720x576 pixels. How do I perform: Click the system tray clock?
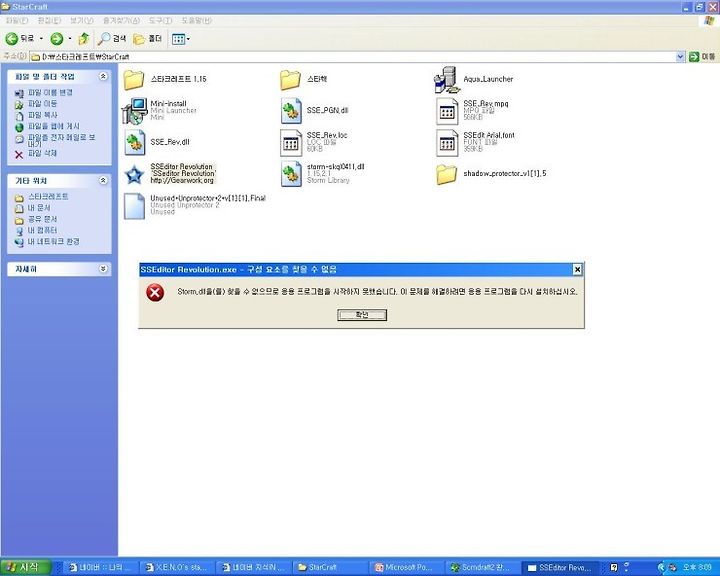697,567
